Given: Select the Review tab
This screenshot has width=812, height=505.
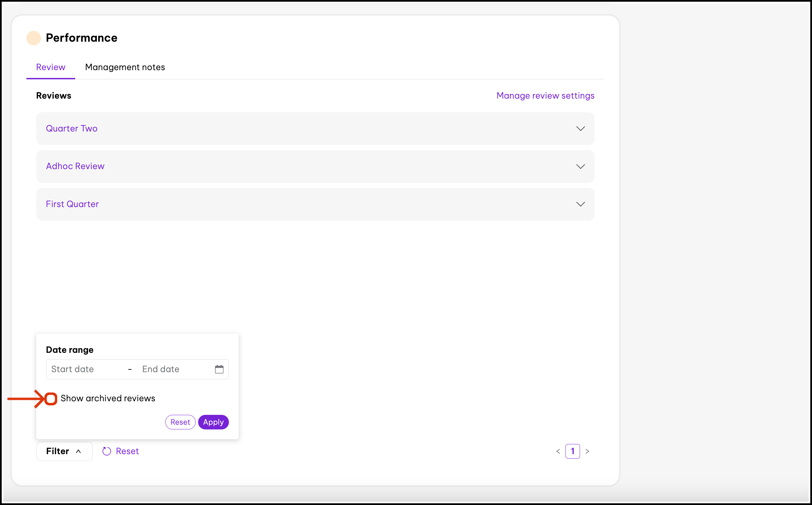Looking at the screenshot, I should pyautogui.click(x=51, y=67).
